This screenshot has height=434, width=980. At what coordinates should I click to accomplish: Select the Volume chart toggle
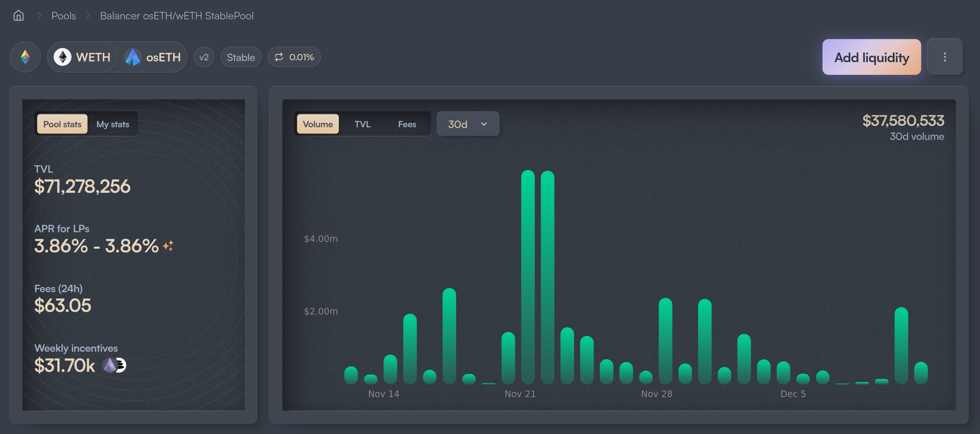318,124
